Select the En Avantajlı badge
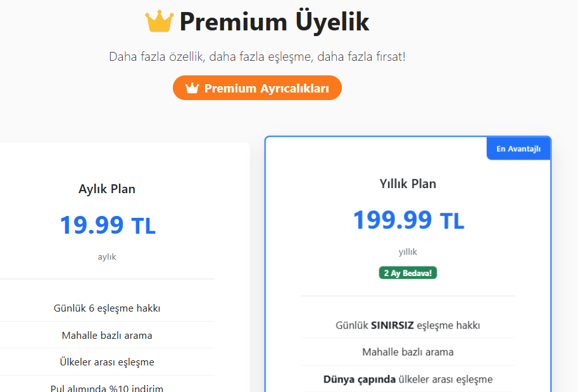Screen dimensions: 578x392 (x=518, y=149)
